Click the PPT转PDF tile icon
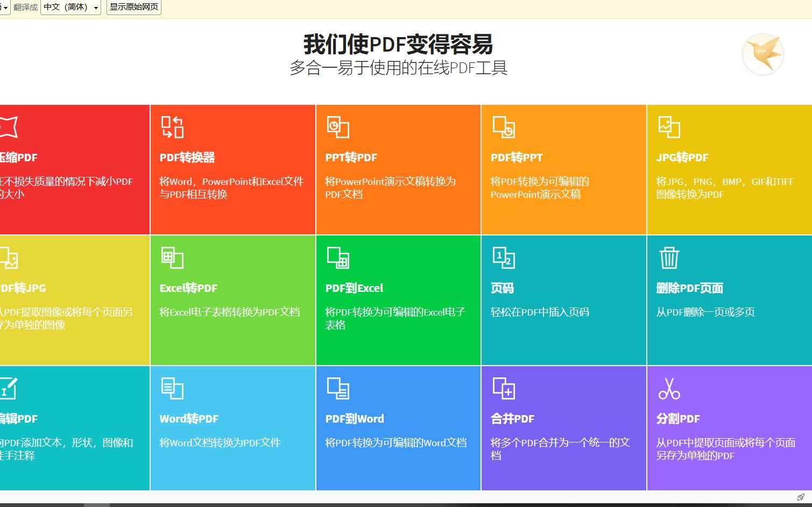Viewport: 812px width, 507px height. (x=338, y=127)
